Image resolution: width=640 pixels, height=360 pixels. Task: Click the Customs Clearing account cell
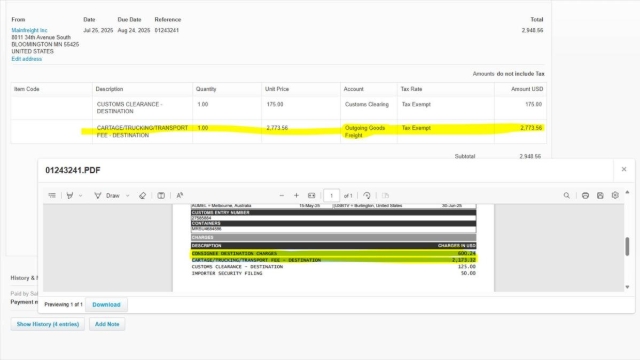click(x=367, y=104)
